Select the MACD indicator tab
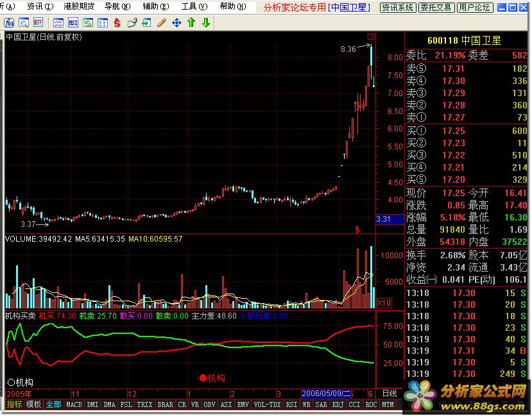The image size is (532, 416). click(74, 404)
